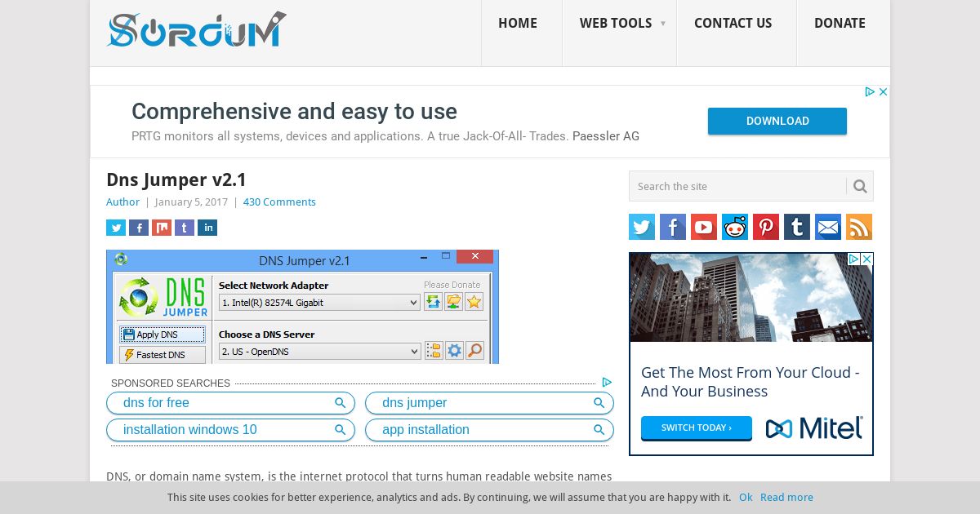Click the gear settings icon in screenshot
The image size is (980, 514).
coord(454,351)
